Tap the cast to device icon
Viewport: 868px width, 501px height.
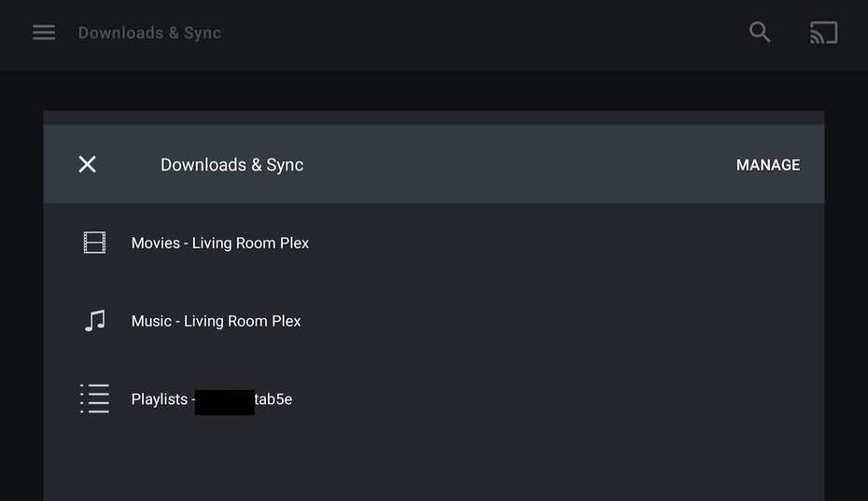(823, 33)
